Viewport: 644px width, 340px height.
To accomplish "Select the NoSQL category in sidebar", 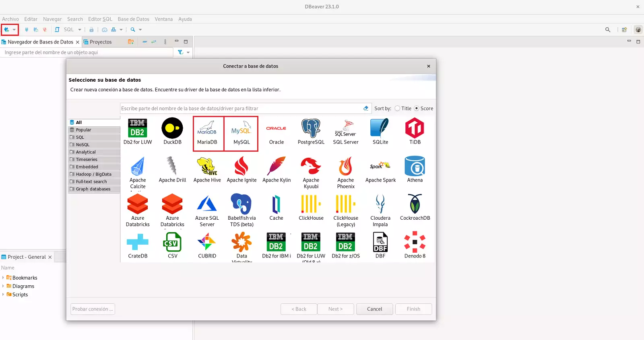I will pos(83,145).
